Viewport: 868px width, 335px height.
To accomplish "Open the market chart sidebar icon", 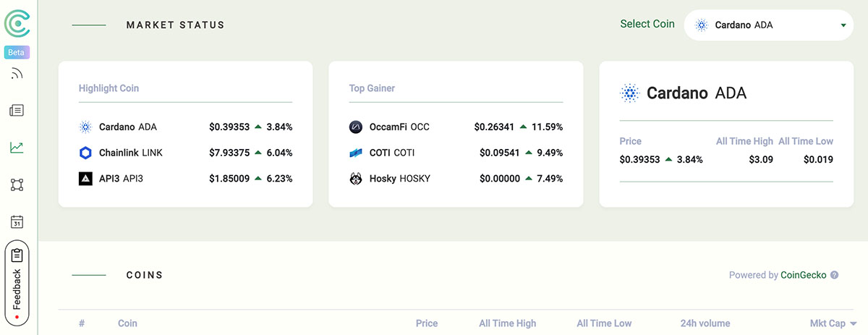I will tap(17, 148).
